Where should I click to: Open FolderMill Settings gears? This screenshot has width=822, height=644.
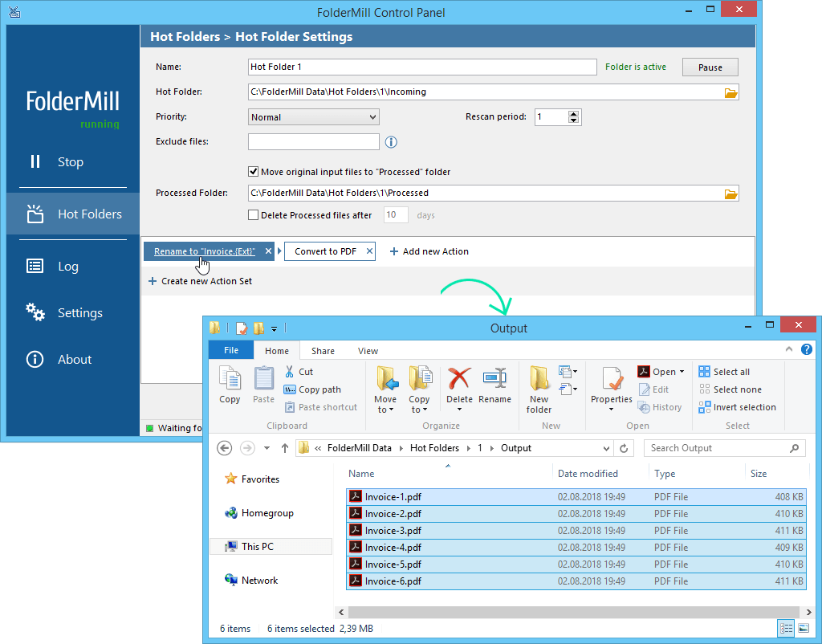[64, 312]
